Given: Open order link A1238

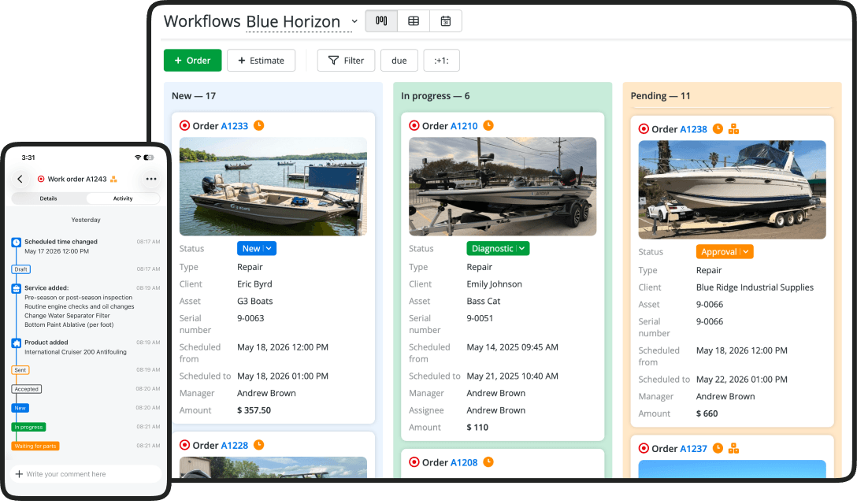Looking at the screenshot, I should coord(694,130).
